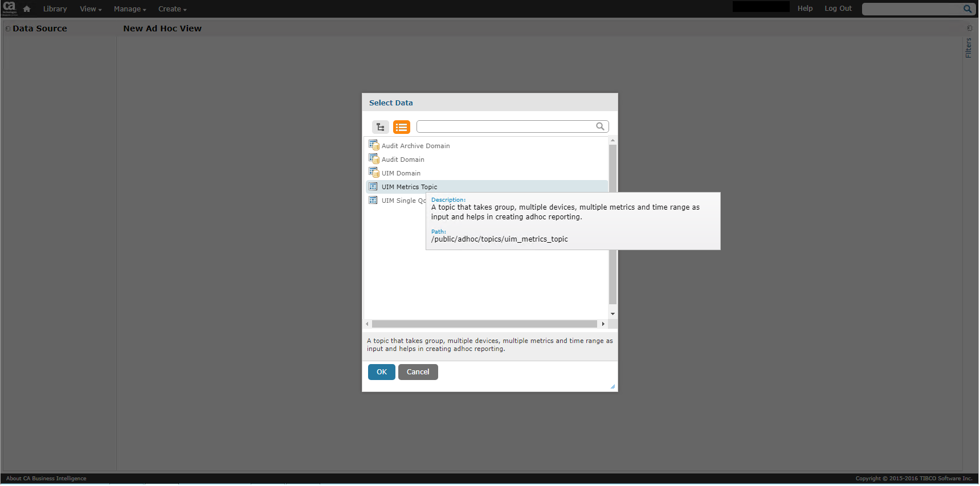Click the Select Data dialog title
The height and width of the screenshot is (486, 980).
(x=391, y=103)
